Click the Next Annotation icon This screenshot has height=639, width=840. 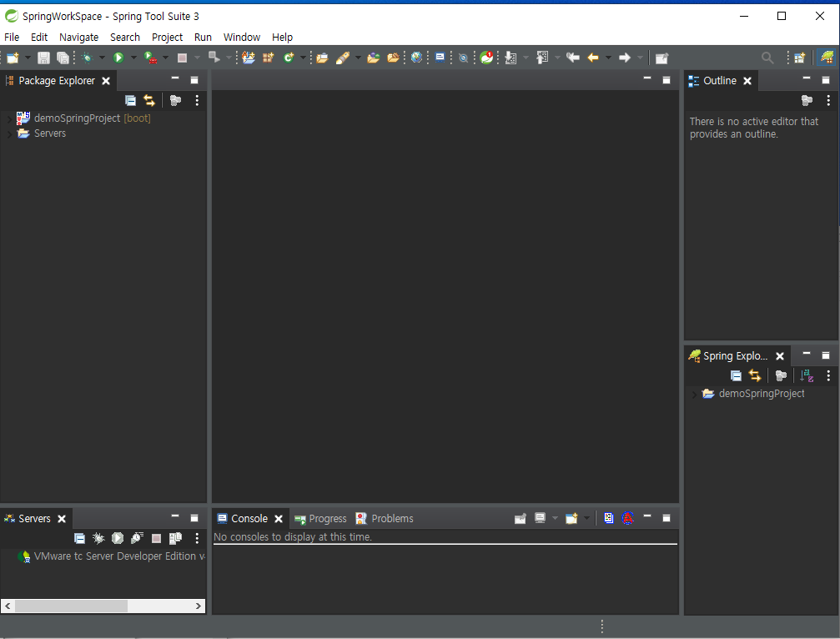511,58
